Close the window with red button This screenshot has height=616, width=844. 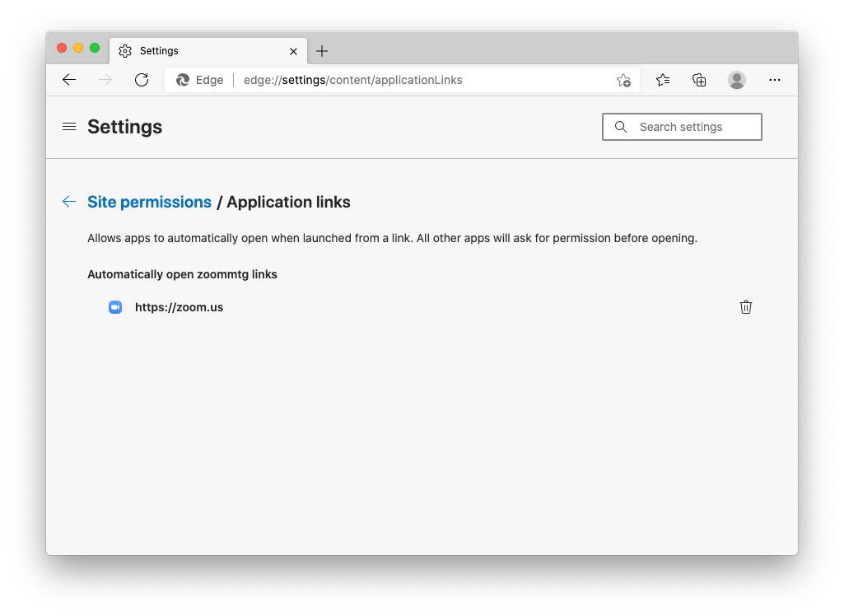[62, 48]
